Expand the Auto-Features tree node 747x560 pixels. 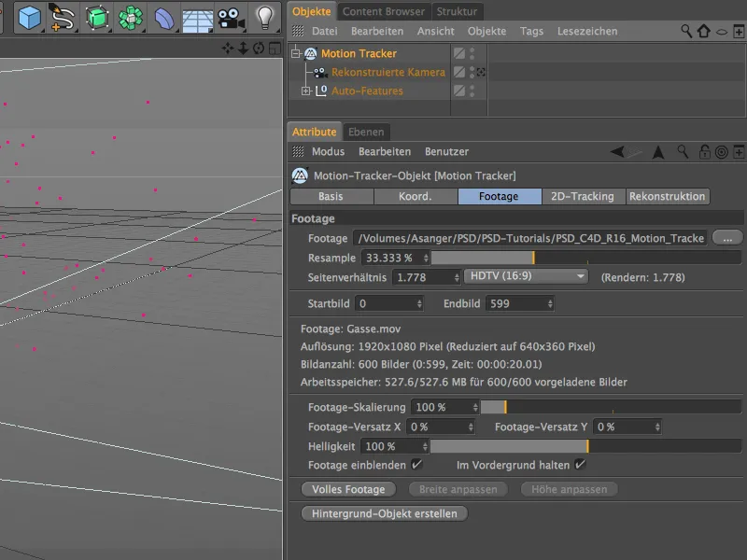click(x=306, y=91)
